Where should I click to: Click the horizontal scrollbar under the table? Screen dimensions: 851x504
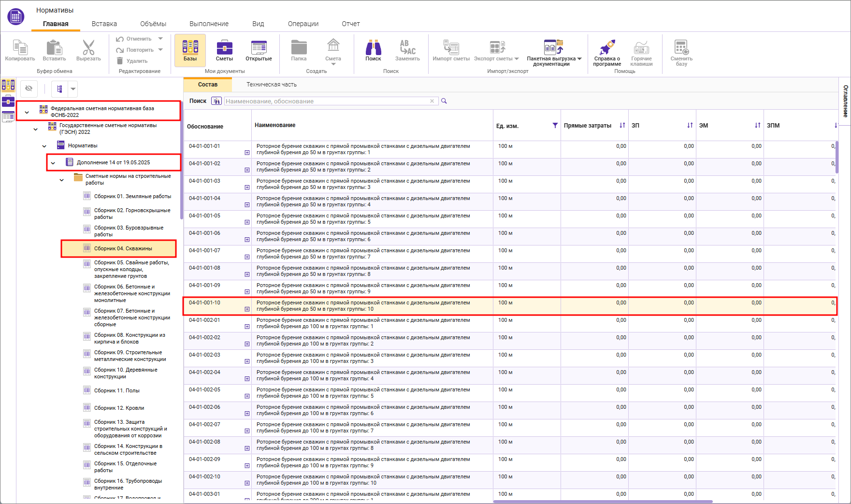tap(602, 502)
